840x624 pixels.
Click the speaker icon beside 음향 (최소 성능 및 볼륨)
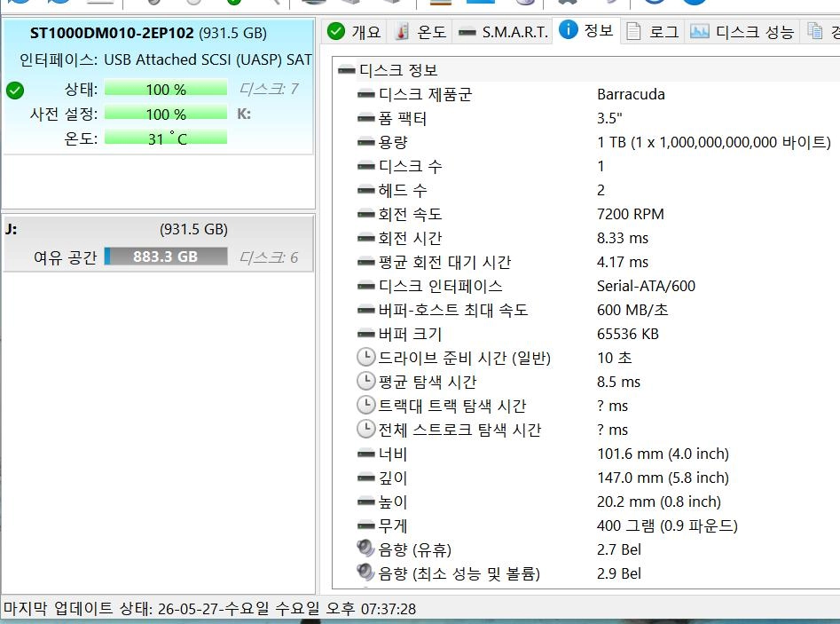(365, 572)
